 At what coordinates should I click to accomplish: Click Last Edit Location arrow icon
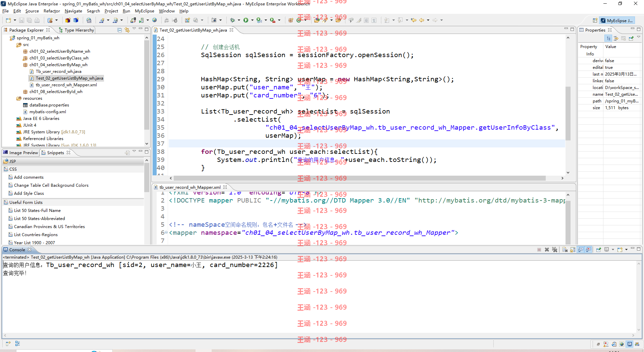coord(414,20)
